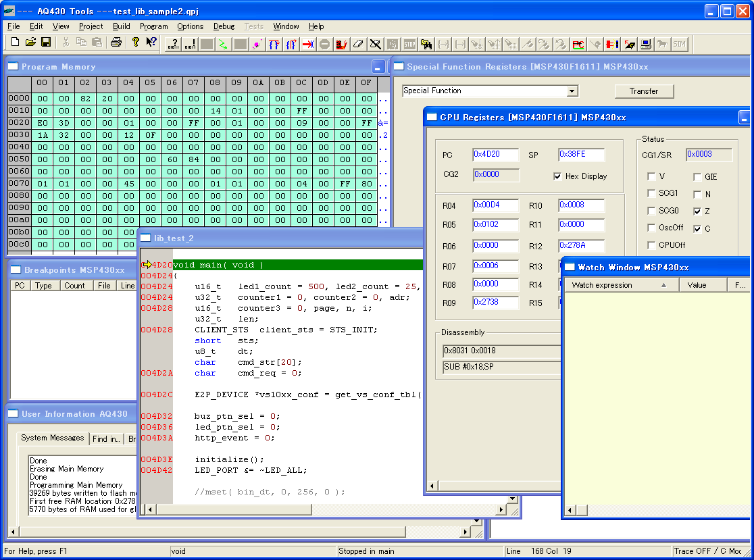Click the Watch expression column sort arrow
Image resolution: width=754 pixels, height=560 pixels.
663,285
